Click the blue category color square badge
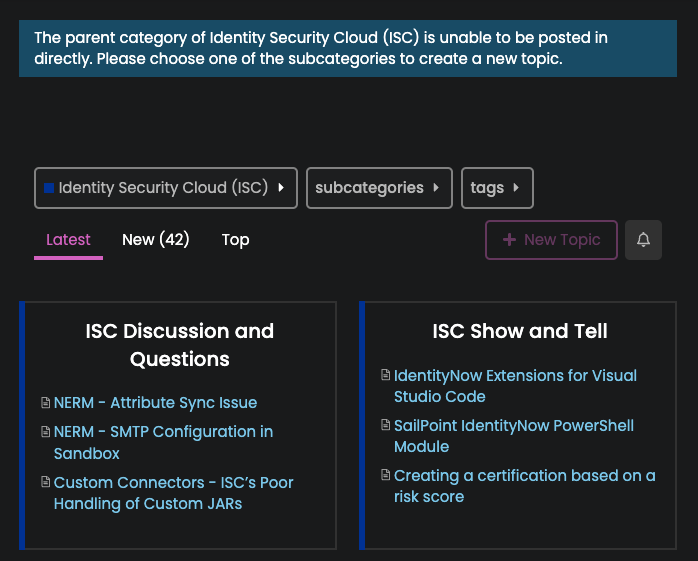 point(49,188)
